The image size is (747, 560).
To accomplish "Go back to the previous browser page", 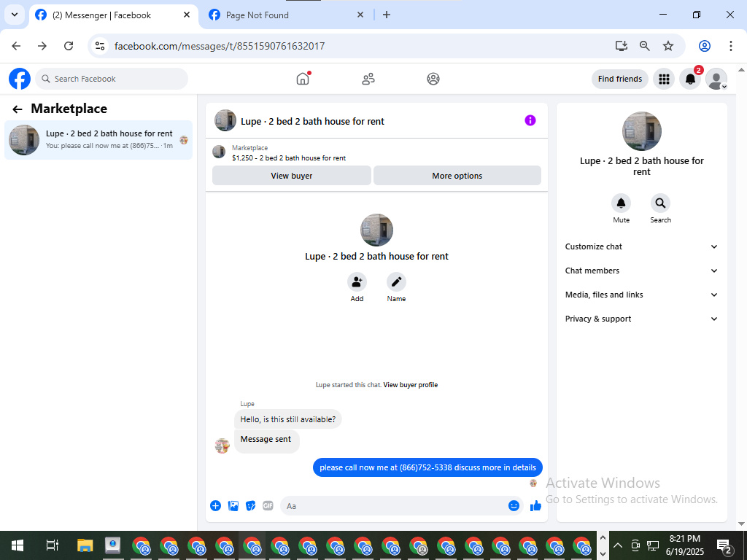I will tap(16, 46).
